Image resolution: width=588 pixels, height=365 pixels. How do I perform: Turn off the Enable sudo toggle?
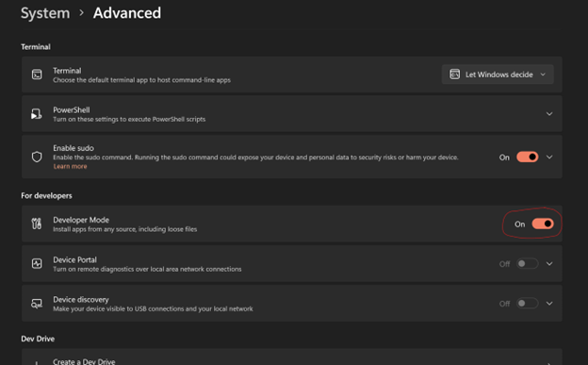point(528,157)
